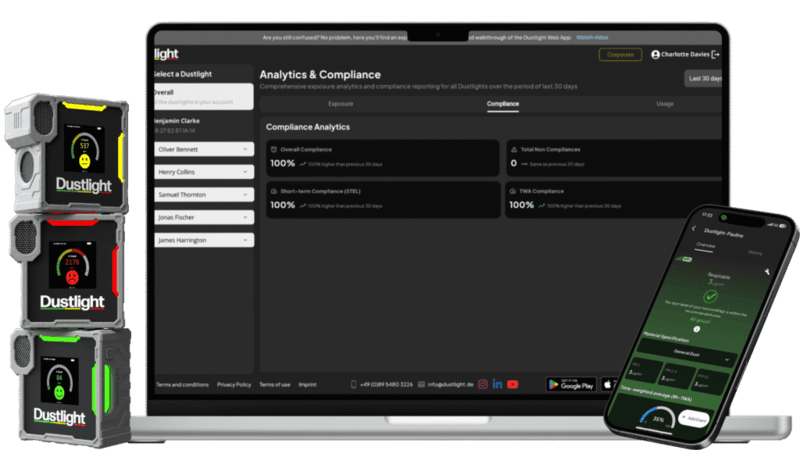Switch to the Usage tab

tap(665, 104)
